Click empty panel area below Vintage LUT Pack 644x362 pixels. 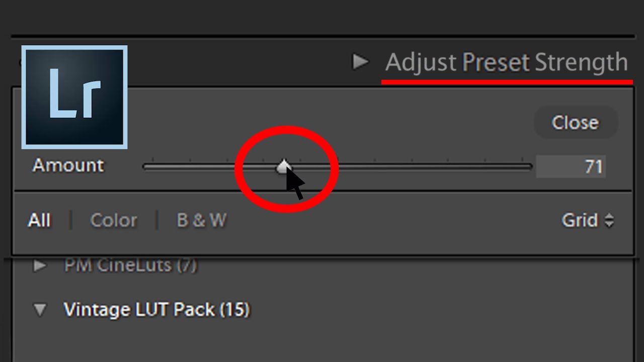pos(322,342)
